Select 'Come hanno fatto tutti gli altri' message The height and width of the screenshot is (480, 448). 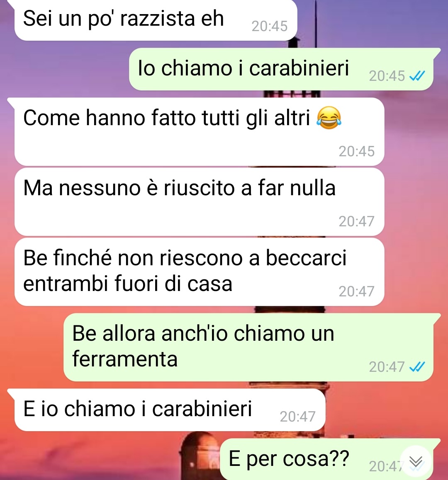(199, 132)
